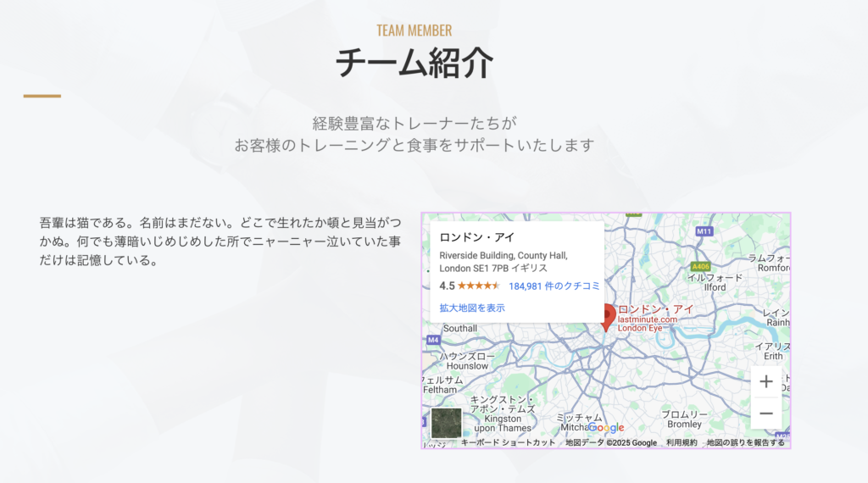Click the A406 road badge
The image size is (868, 483).
coord(700,266)
